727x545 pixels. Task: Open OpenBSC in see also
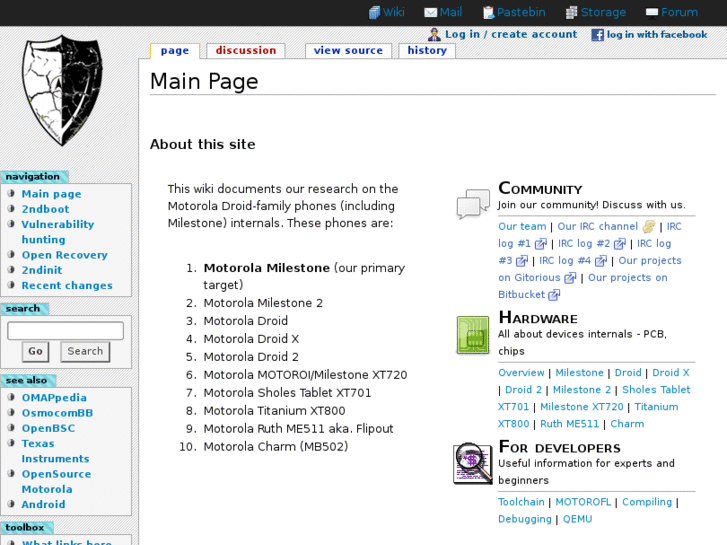(48, 429)
